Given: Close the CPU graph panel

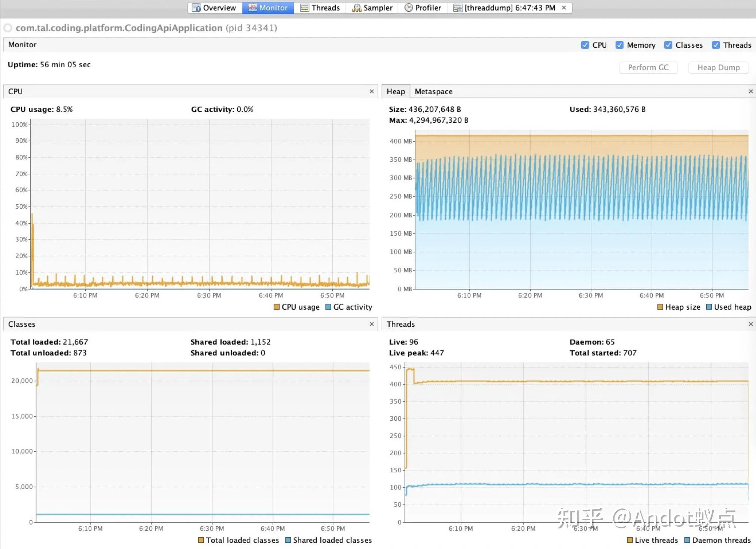Looking at the screenshot, I should click(372, 91).
